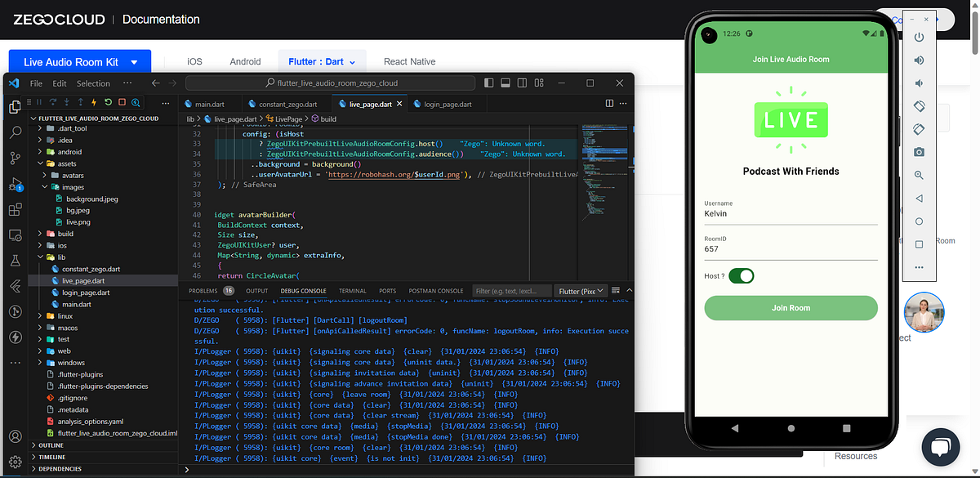Click the Documentation link in the header
This screenshot has width=980, height=478.
coord(160,19)
